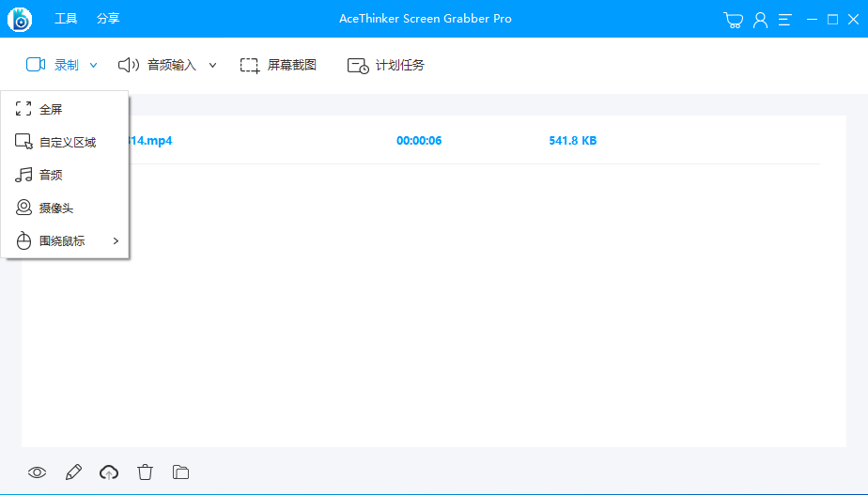Choose 自定义区域 recording option
868x495 pixels.
pos(67,143)
